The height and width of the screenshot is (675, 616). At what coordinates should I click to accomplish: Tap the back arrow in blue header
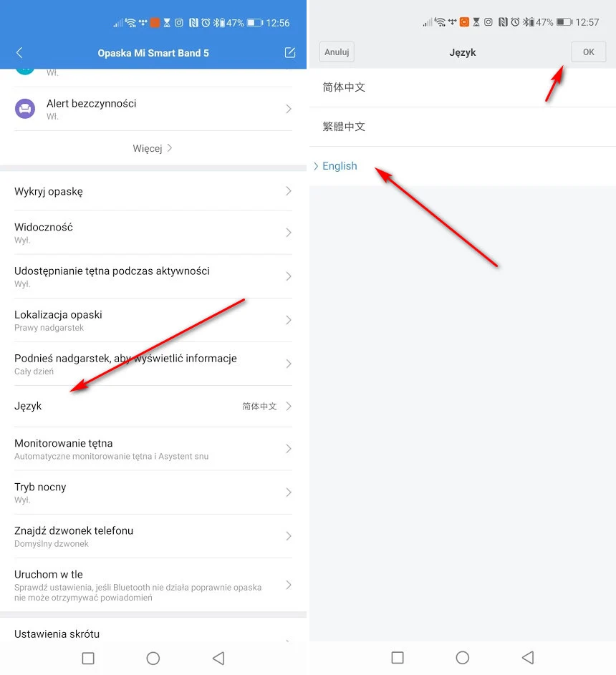19,52
